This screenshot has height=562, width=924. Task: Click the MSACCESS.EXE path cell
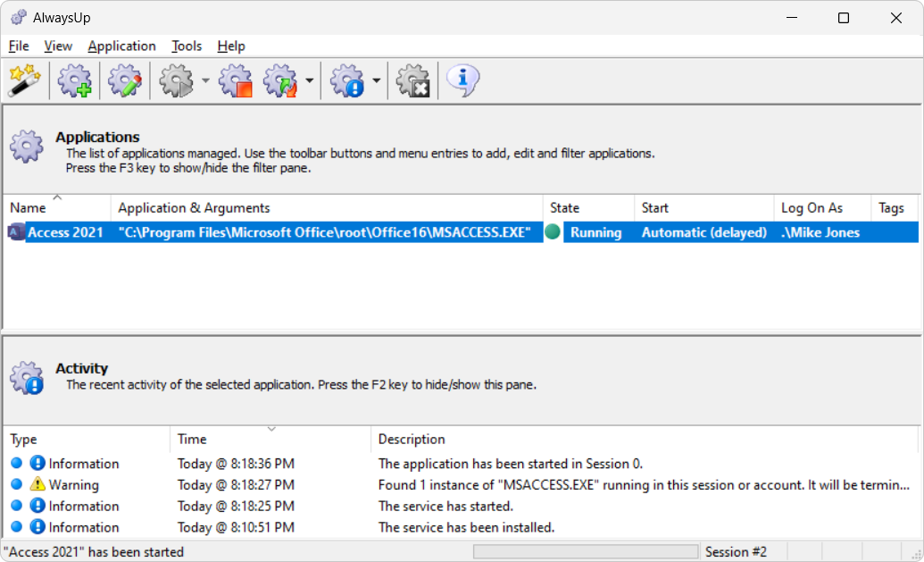click(x=324, y=232)
